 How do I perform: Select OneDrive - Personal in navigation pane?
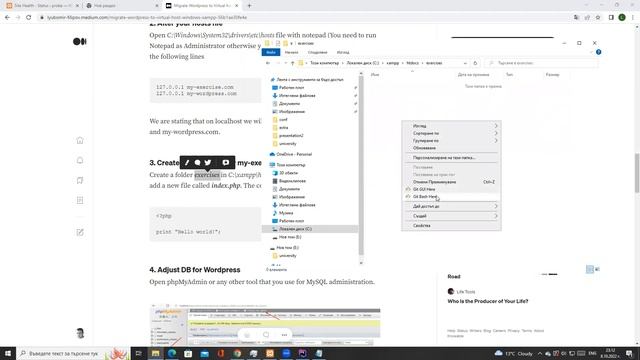pos(294,154)
